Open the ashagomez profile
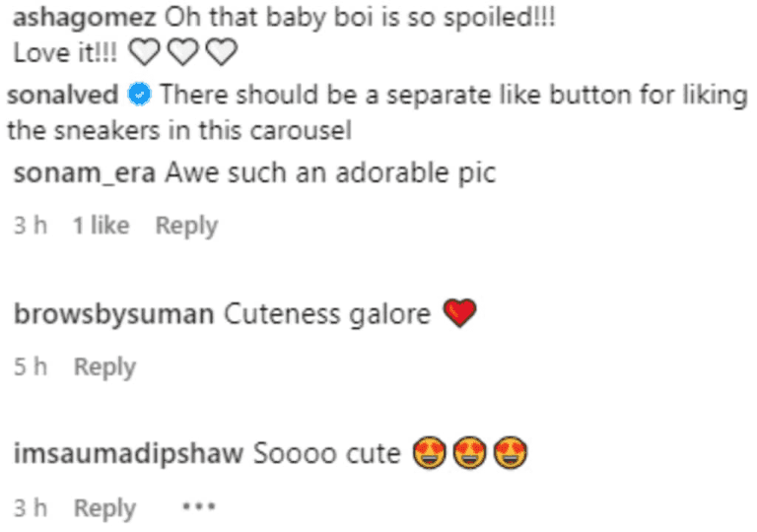 [82, 19]
